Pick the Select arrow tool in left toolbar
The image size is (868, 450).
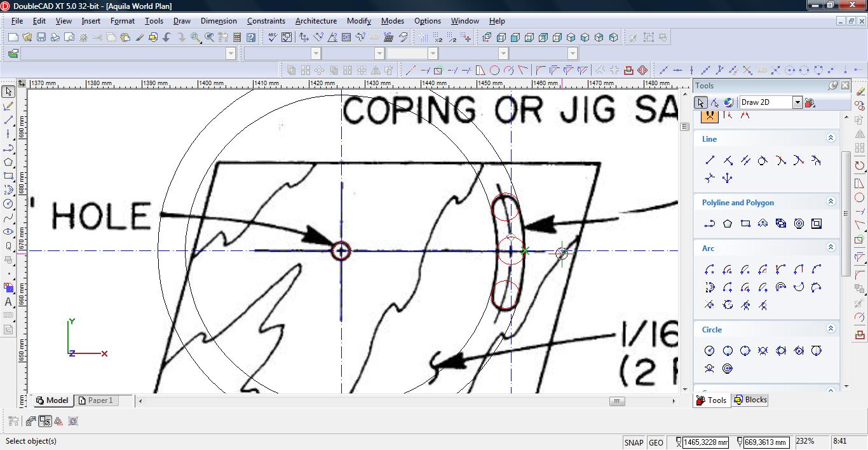[8, 92]
